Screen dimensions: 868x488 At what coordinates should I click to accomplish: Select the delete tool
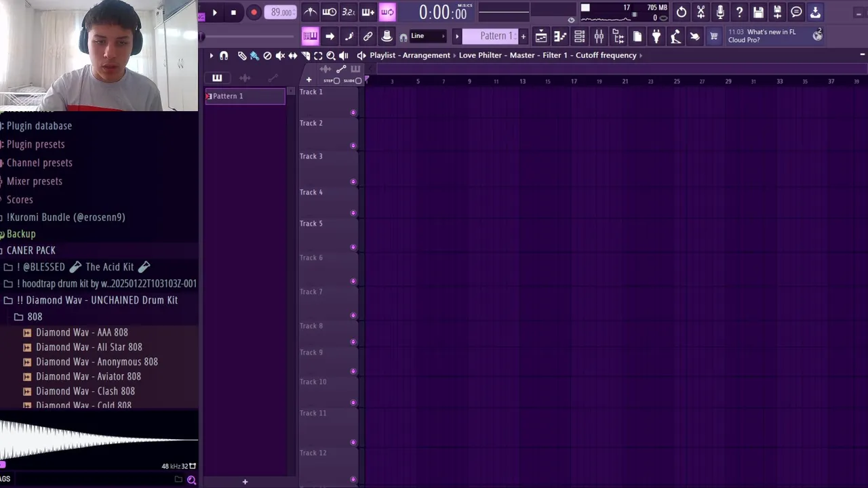point(267,56)
